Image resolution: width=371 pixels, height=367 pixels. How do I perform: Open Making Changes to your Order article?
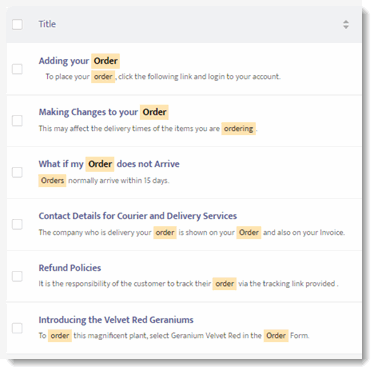(103, 112)
